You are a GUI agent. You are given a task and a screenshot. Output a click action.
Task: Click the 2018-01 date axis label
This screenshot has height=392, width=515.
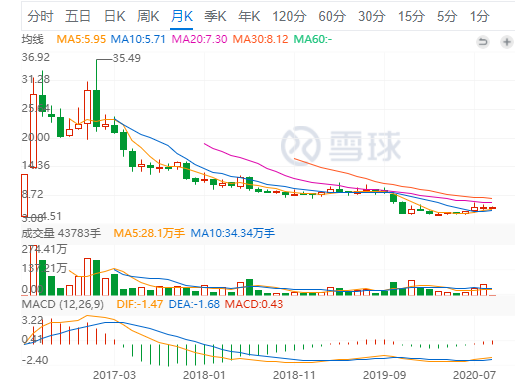(x=204, y=375)
